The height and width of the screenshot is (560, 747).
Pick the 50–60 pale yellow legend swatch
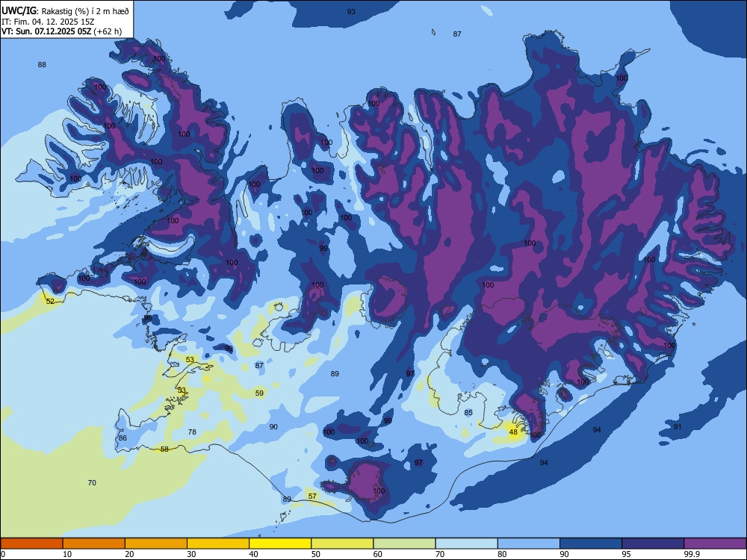pos(343,544)
